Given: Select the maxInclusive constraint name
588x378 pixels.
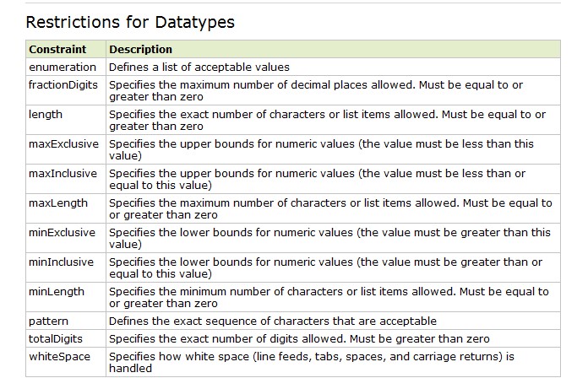Looking at the screenshot, I should click(x=63, y=174).
